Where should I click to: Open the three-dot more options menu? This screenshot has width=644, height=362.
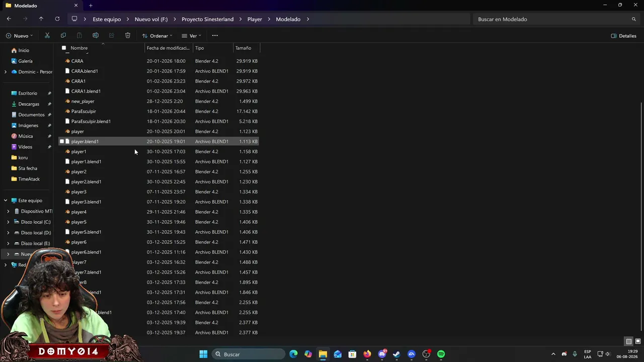[x=215, y=36]
